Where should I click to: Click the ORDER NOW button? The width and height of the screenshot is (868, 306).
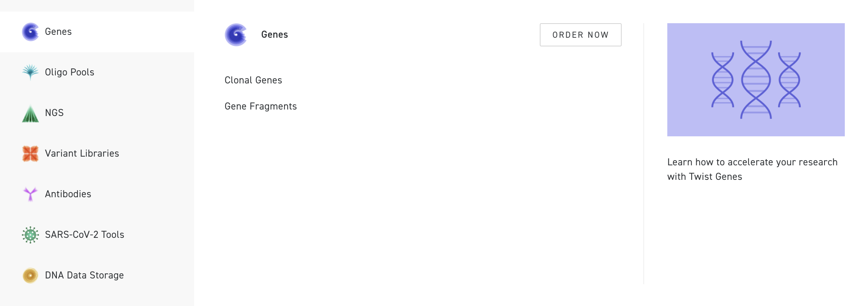coord(581,35)
